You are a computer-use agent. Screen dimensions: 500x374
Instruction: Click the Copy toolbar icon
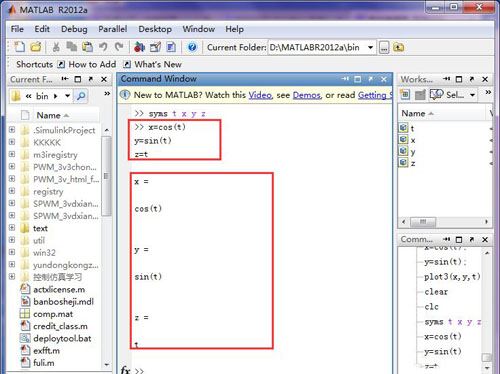[x=71, y=47]
